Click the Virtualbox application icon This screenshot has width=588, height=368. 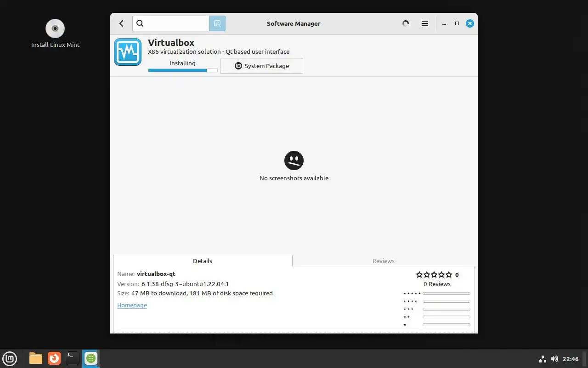[128, 52]
